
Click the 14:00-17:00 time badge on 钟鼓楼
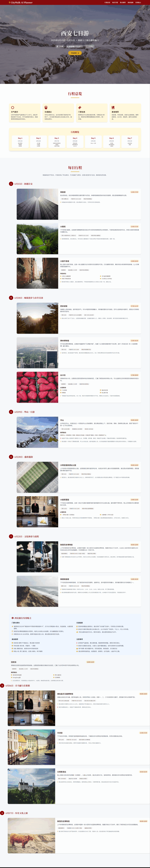coord(134,192)
